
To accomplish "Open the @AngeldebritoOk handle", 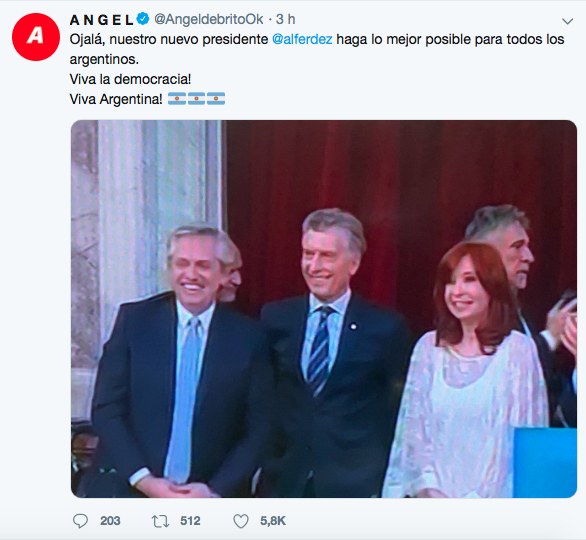I will [209, 19].
